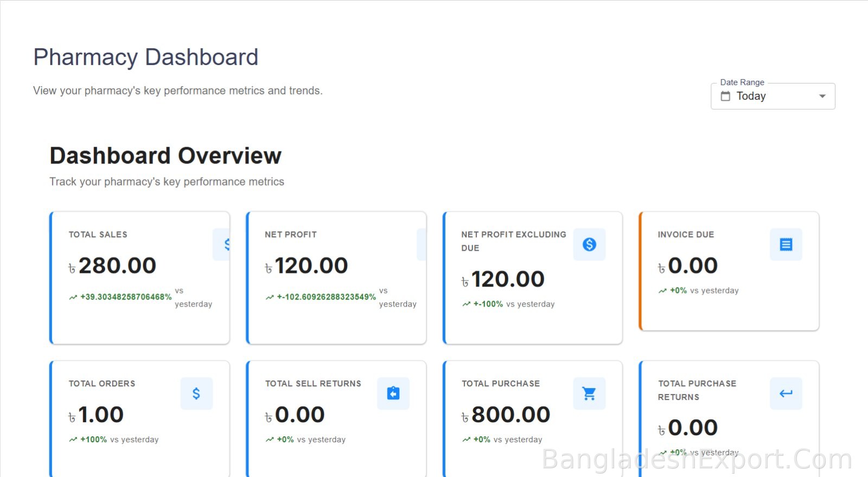The height and width of the screenshot is (477, 868).
Task: Click the INVOICE DUE card label
Action: click(x=686, y=234)
